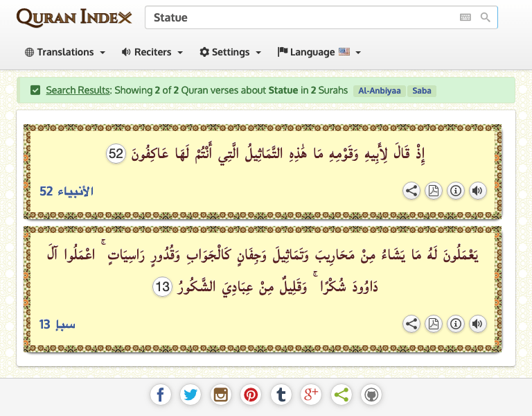
Task: Share verse 13 of Saba
Action: point(411,323)
